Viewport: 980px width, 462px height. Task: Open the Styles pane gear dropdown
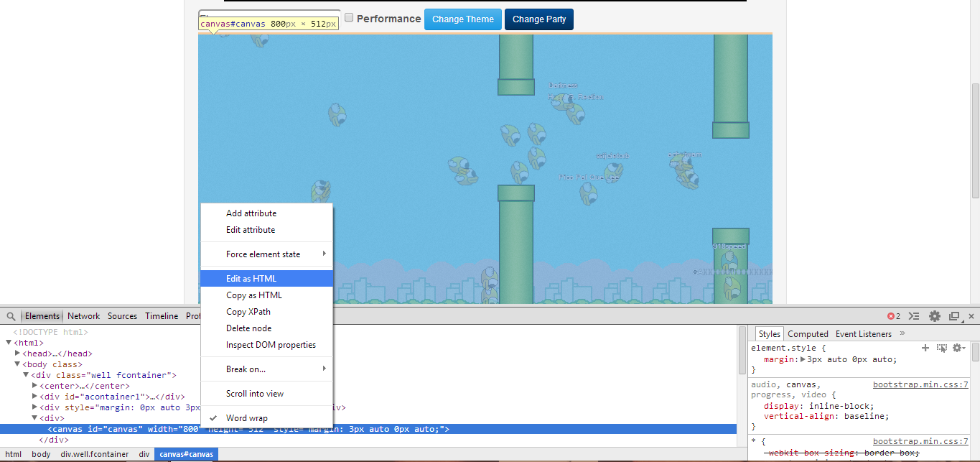(958, 348)
